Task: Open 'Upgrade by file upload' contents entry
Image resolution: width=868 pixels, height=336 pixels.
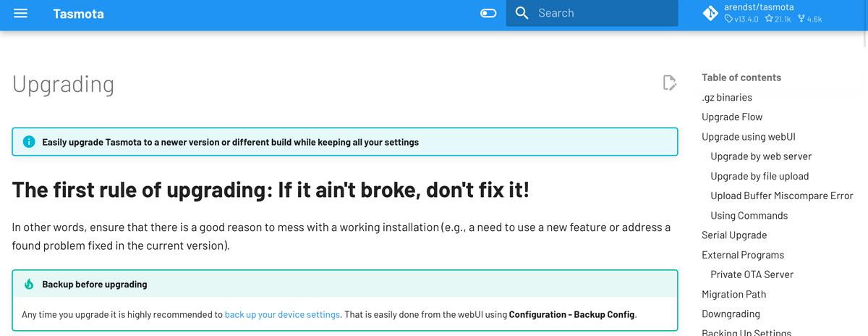Action: pyautogui.click(x=759, y=176)
